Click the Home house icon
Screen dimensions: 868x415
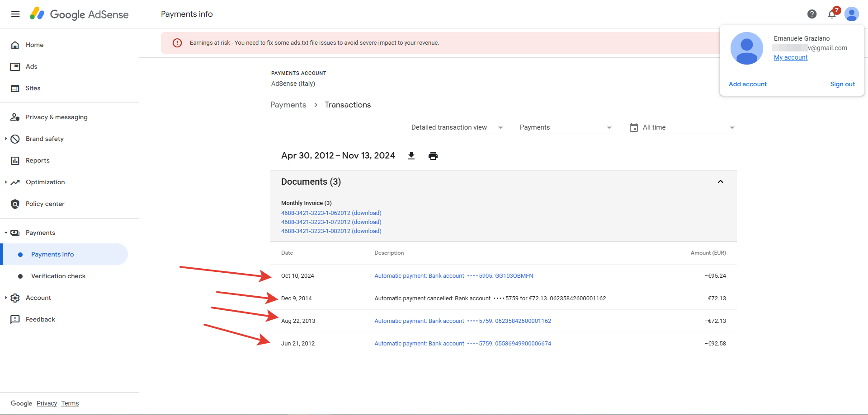pos(15,45)
